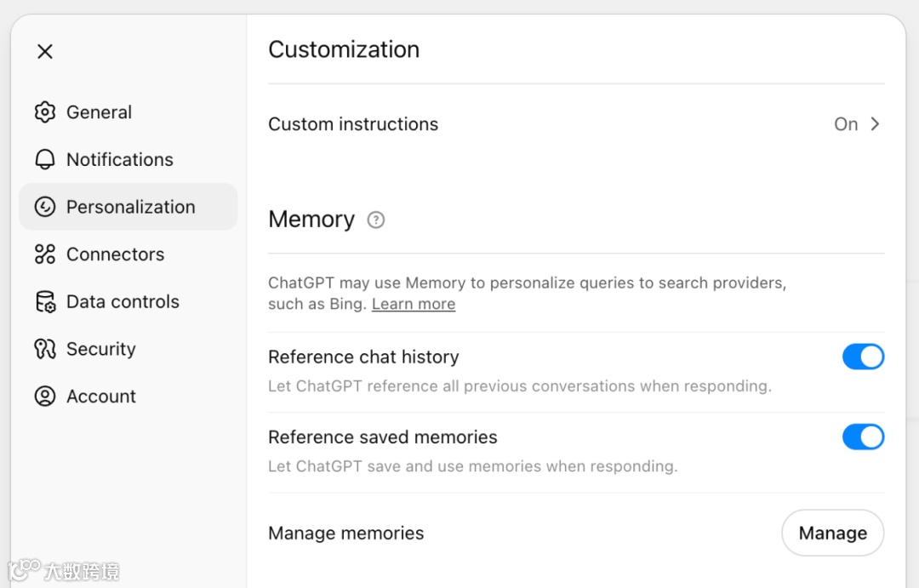This screenshot has width=919, height=588.
Task: Open the Learn more link
Action: (x=413, y=304)
